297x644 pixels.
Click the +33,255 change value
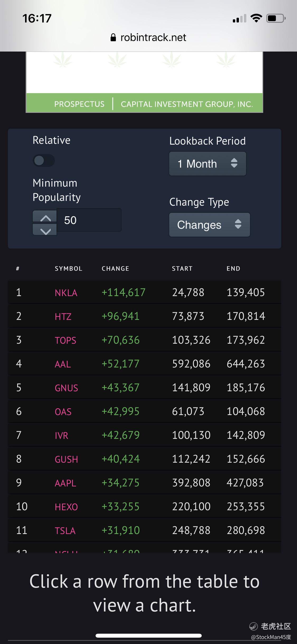coord(121,507)
